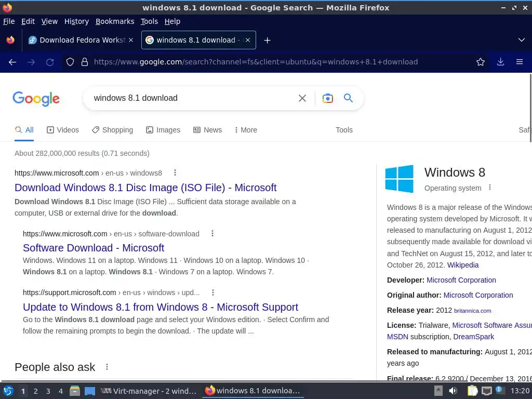Open the DreamSpark license link
Screen dimensions: 532x399
pos(474,337)
